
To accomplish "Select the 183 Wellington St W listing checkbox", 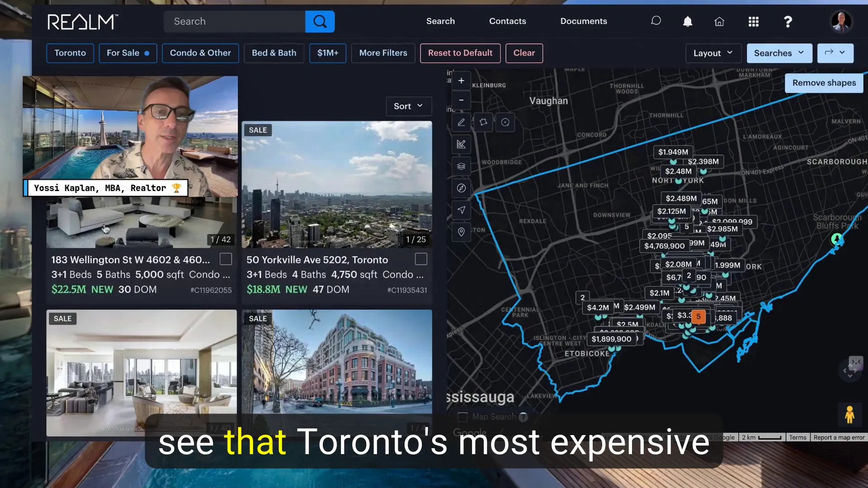I will [226, 259].
